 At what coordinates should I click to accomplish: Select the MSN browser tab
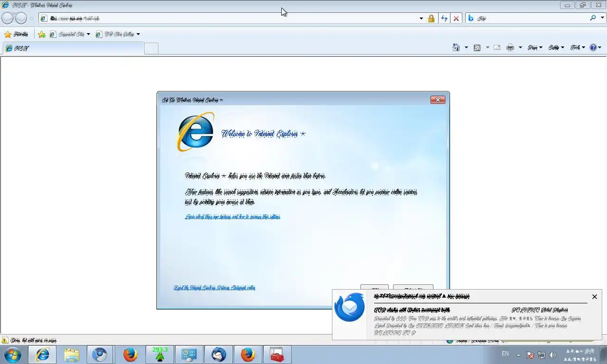[73, 48]
